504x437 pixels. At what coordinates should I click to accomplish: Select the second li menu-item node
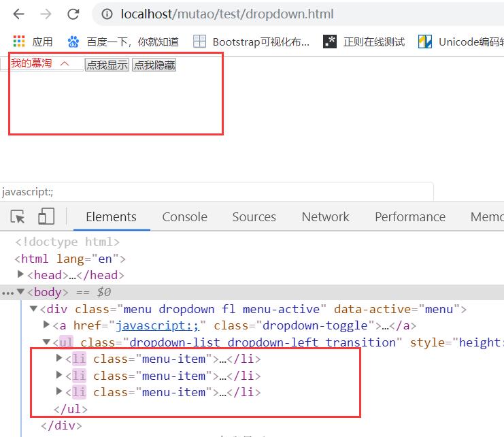click(x=163, y=376)
